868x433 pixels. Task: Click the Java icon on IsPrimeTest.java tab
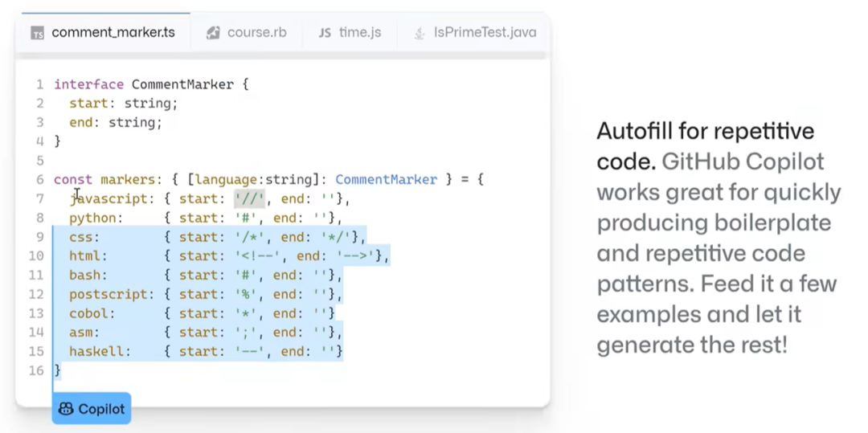(419, 33)
